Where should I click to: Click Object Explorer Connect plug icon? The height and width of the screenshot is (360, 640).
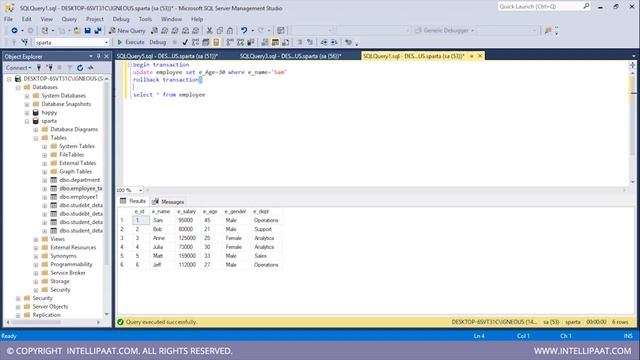click(x=39, y=68)
